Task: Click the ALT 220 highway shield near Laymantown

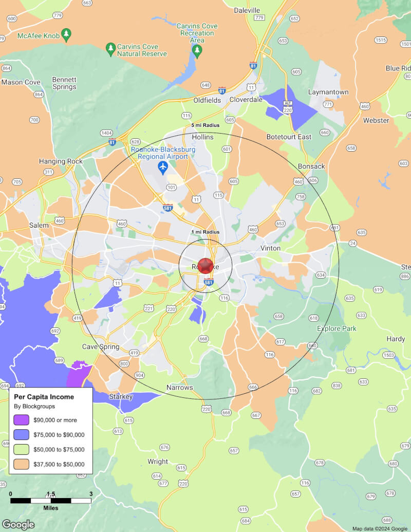Action: click(288, 107)
